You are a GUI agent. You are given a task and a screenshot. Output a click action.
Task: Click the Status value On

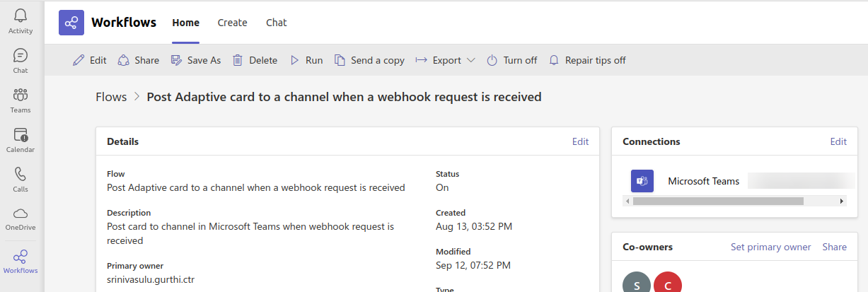442,187
